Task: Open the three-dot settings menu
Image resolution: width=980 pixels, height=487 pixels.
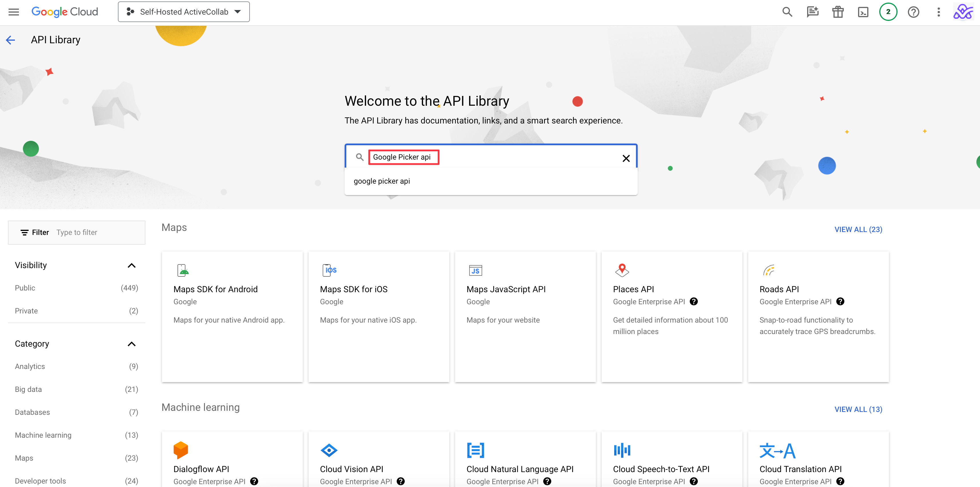Action: tap(938, 12)
